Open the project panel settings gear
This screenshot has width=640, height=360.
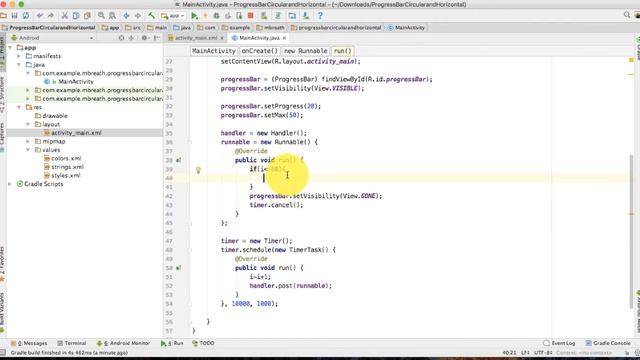(x=144, y=38)
